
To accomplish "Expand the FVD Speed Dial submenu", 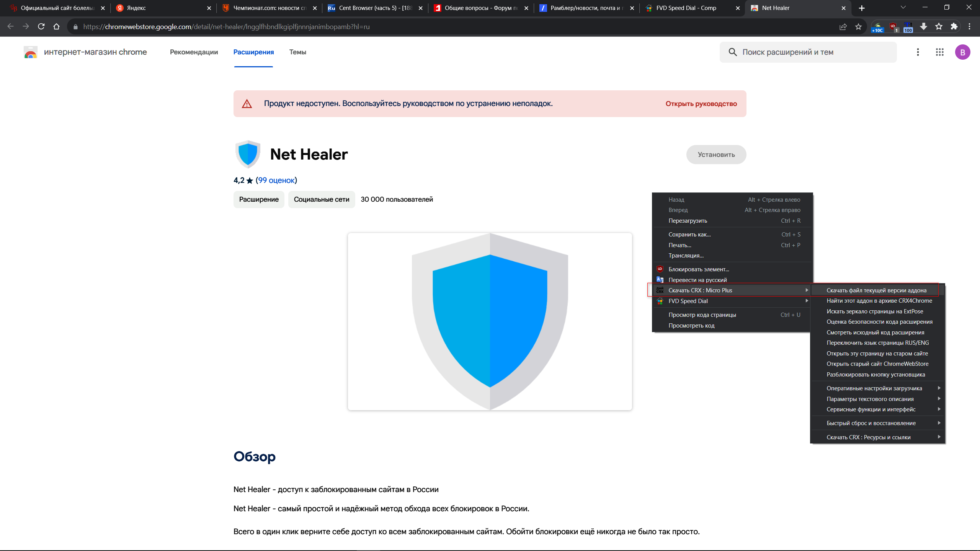I will click(x=732, y=301).
